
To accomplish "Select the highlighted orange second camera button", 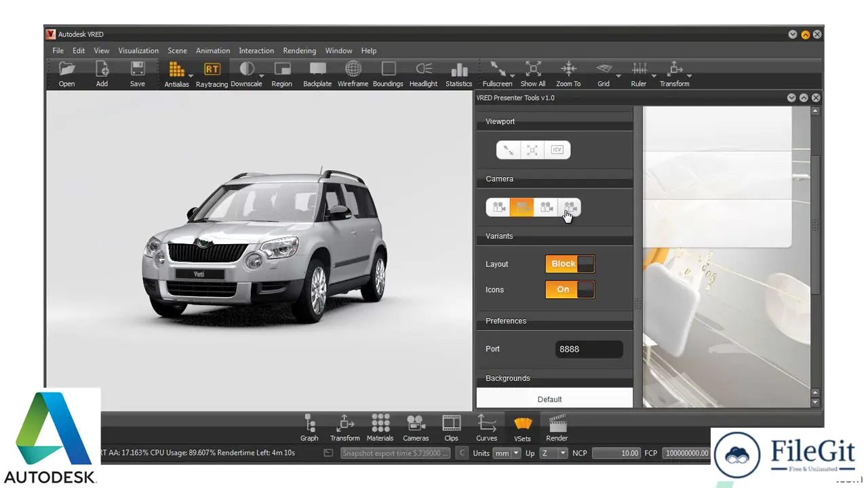I will click(522, 207).
